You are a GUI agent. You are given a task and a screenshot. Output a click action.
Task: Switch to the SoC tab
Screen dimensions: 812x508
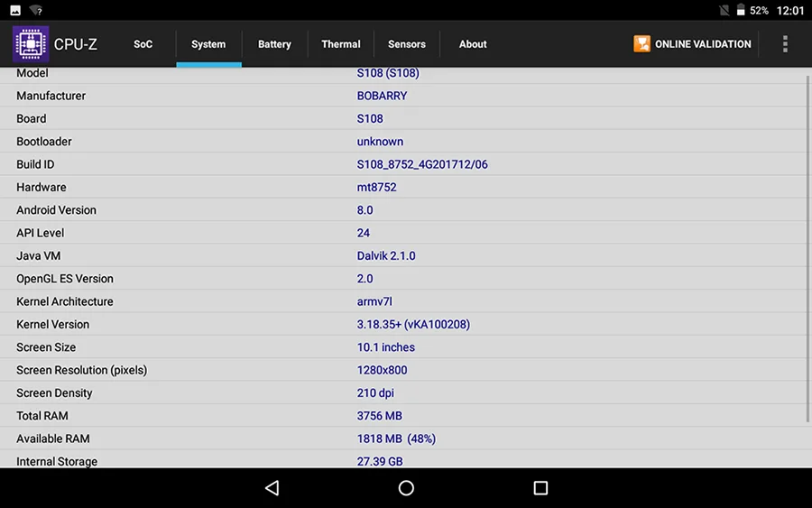pyautogui.click(x=143, y=44)
